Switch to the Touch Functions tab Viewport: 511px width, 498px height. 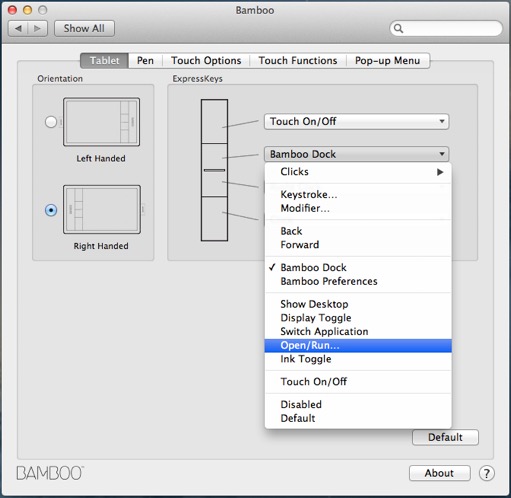coord(298,61)
